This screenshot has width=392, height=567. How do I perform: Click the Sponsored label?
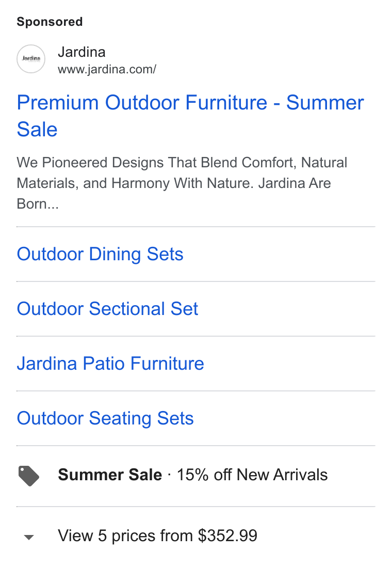tap(50, 22)
